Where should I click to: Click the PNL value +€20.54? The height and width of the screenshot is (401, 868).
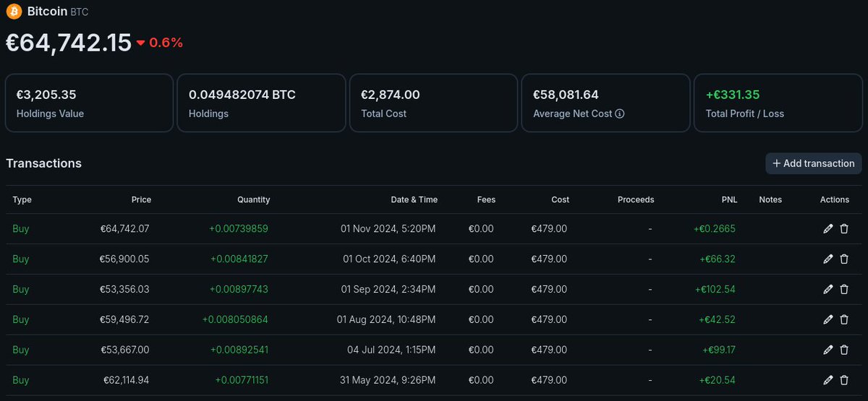(x=717, y=381)
